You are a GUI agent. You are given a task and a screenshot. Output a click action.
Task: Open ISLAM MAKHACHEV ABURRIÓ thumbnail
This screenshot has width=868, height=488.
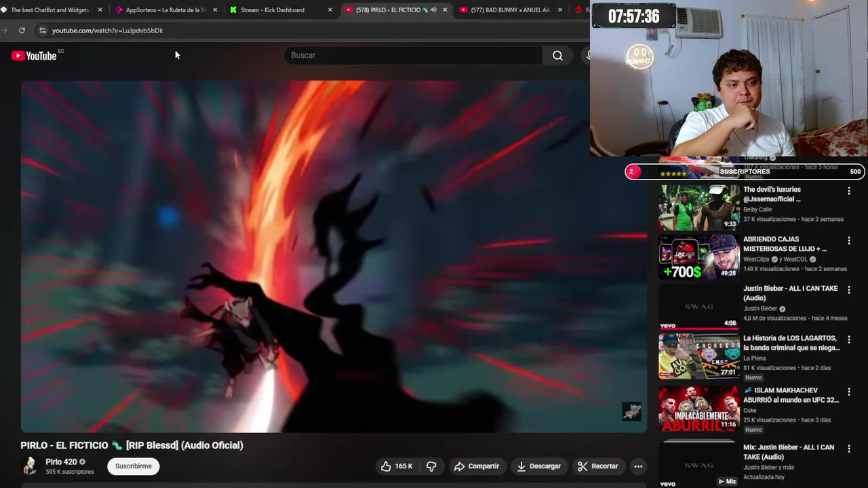pyautogui.click(x=699, y=409)
